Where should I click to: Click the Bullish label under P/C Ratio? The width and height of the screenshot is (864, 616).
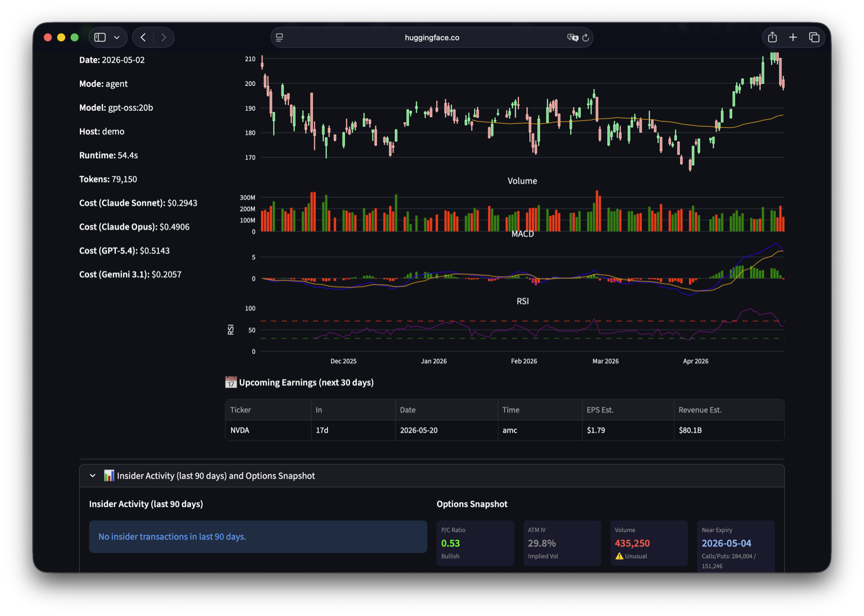[x=450, y=556]
